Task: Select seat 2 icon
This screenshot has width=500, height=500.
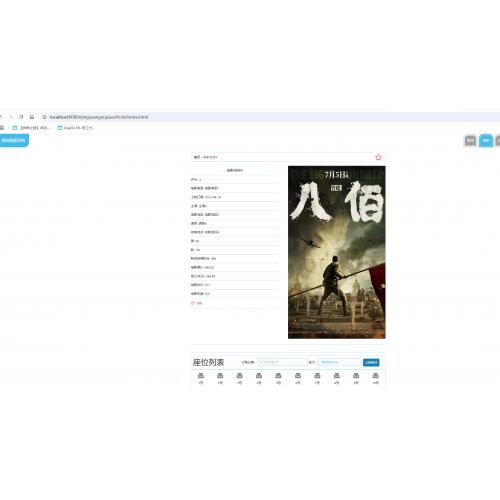Action: [220, 376]
